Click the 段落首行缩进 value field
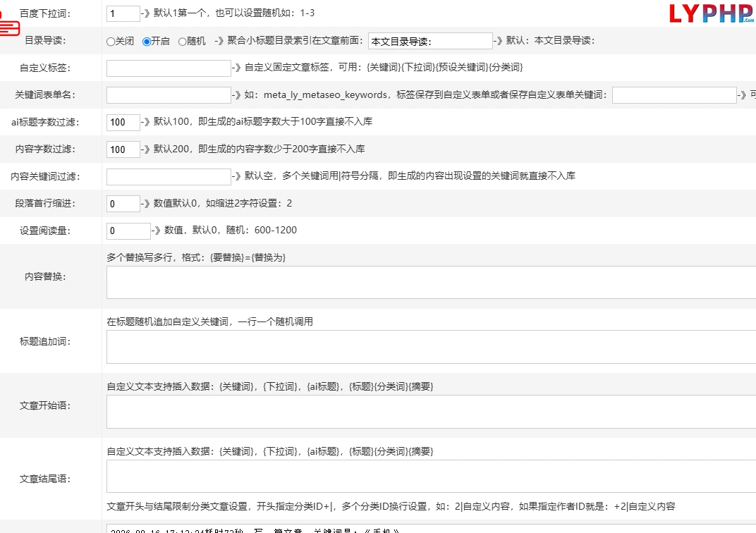Viewport: 756px width, 533px height. 123,204
